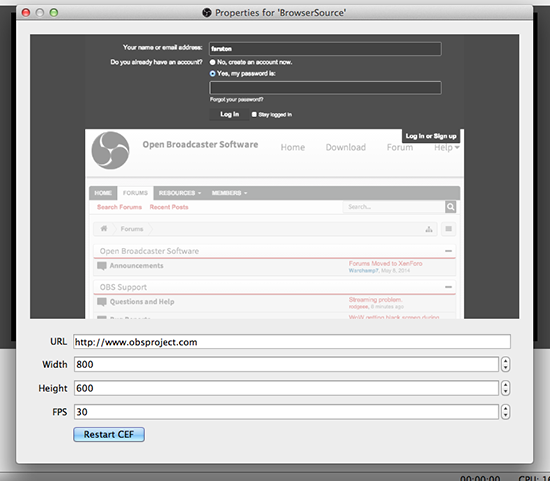This screenshot has height=481, width=550.
Task: Click the home icon in Forums breadcrumb
Action: tap(104, 229)
